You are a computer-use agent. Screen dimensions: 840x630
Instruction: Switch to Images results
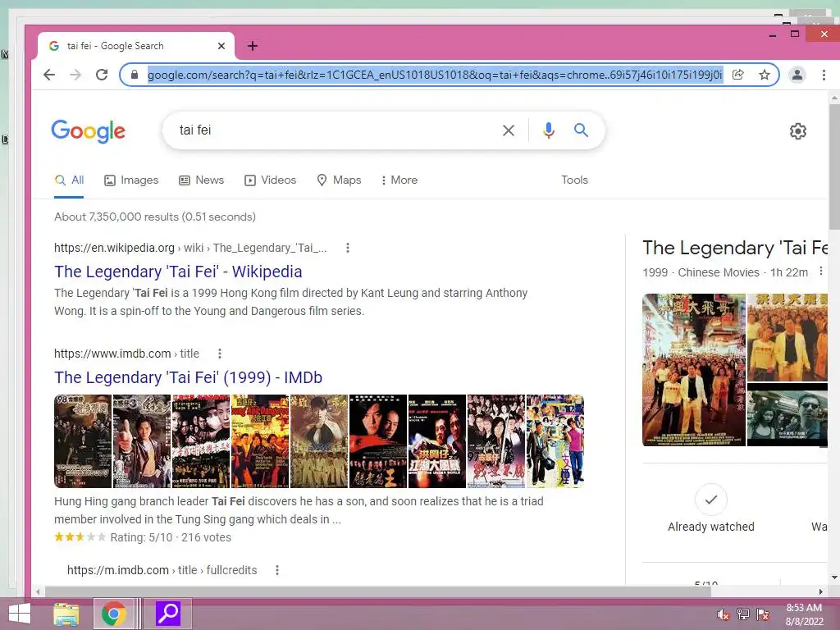pyautogui.click(x=131, y=180)
